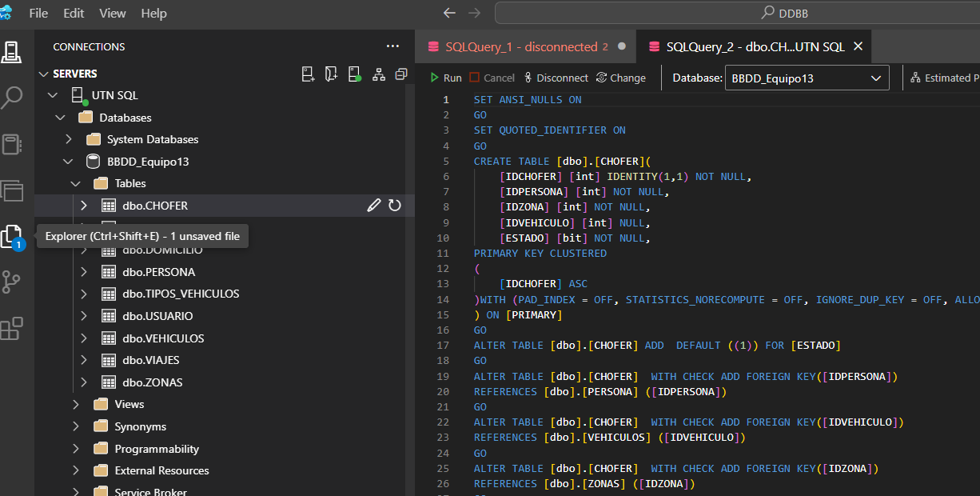The height and width of the screenshot is (496, 980).
Task: Click the New Server Group icon
Action: 331,74
